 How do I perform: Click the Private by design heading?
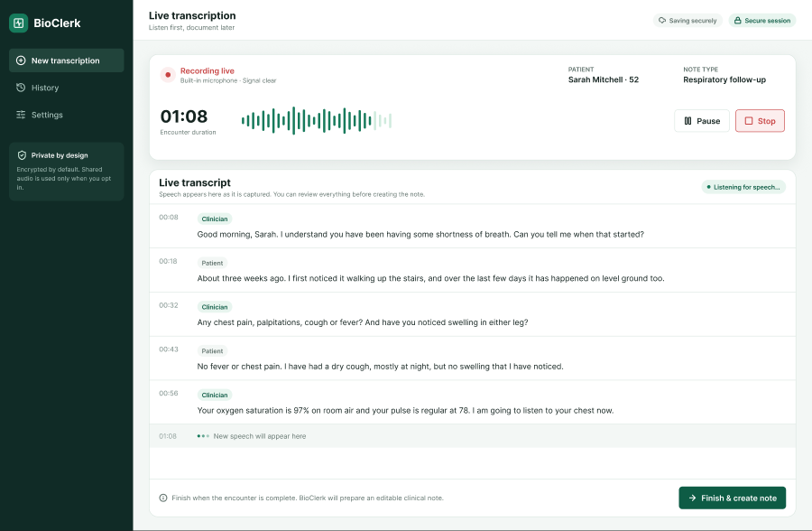60,155
